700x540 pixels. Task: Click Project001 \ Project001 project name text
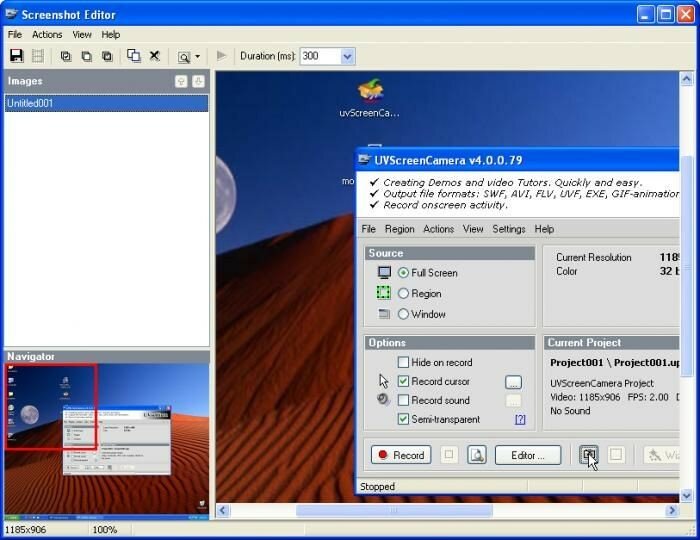(615, 362)
